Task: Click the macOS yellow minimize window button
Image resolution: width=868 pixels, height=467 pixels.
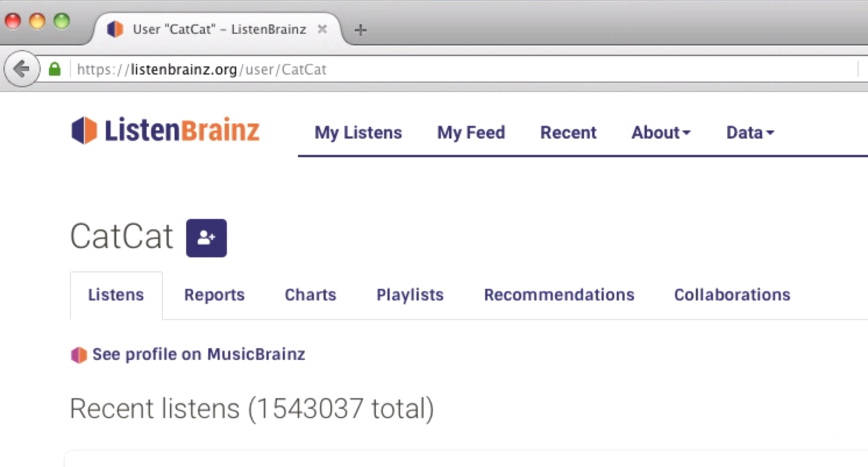Action: coord(37,22)
